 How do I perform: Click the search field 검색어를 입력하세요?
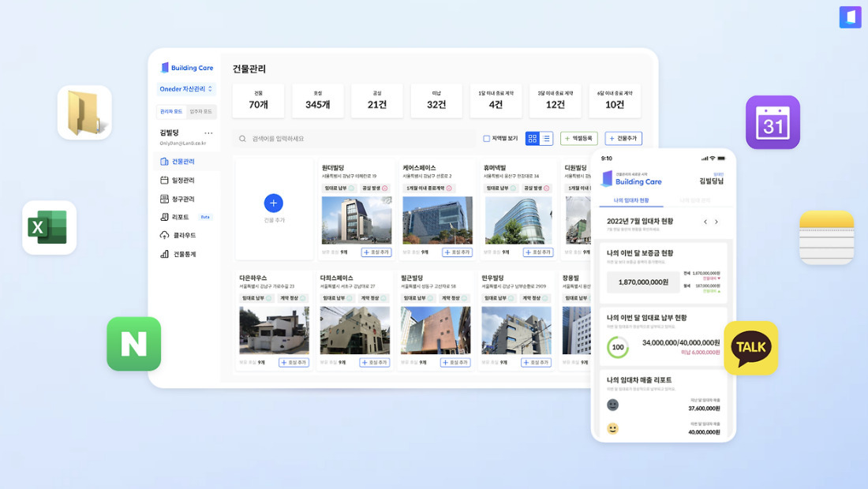354,138
